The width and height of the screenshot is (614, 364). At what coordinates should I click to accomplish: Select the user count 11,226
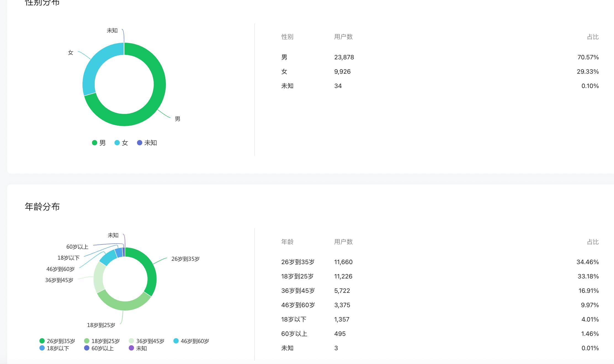[343, 276]
